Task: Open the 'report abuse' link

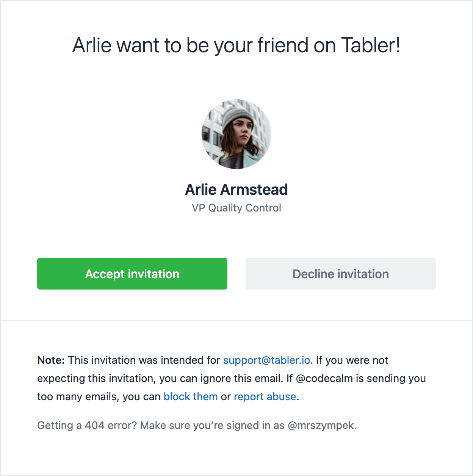Action: tap(265, 396)
